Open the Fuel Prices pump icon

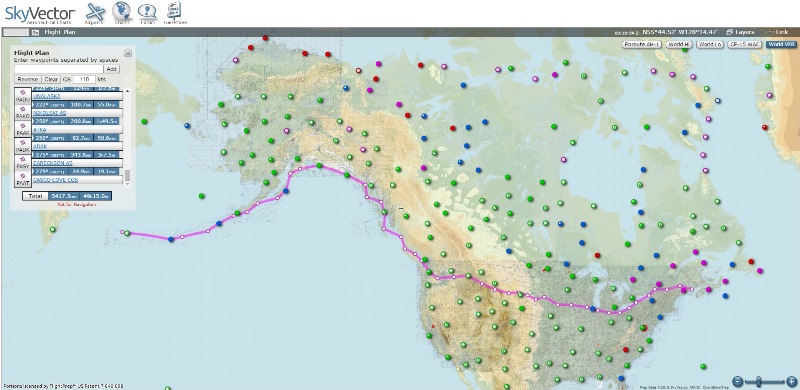click(x=175, y=13)
